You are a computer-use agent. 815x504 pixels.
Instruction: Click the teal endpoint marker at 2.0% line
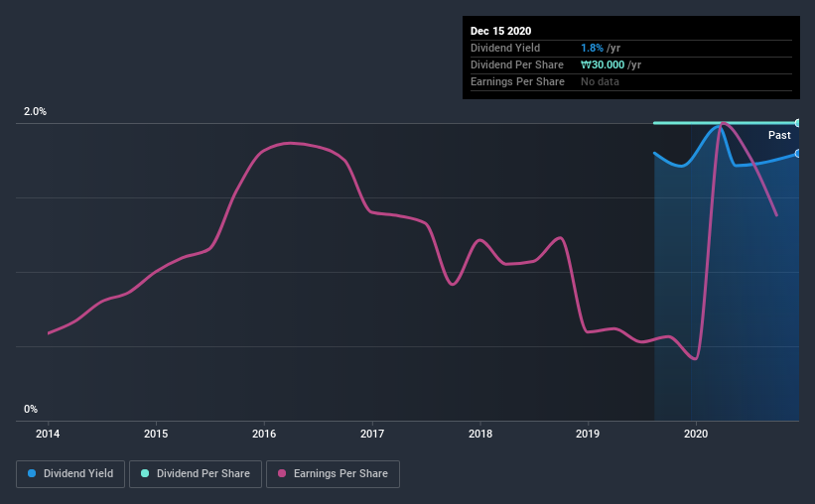coord(798,123)
